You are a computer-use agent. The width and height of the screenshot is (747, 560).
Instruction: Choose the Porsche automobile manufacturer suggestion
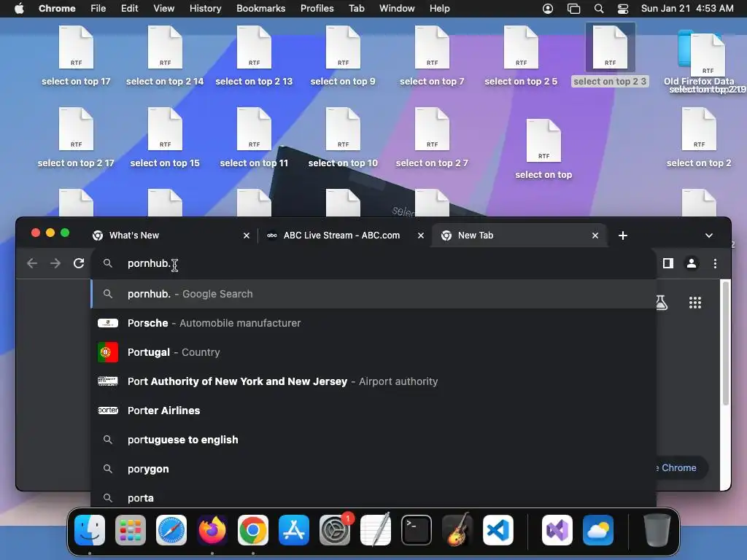coord(374,323)
